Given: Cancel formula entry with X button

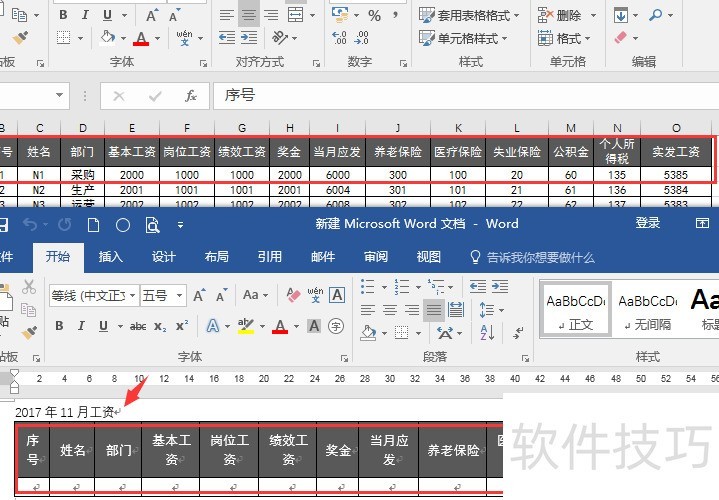Looking at the screenshot, I should pos(119,96).
